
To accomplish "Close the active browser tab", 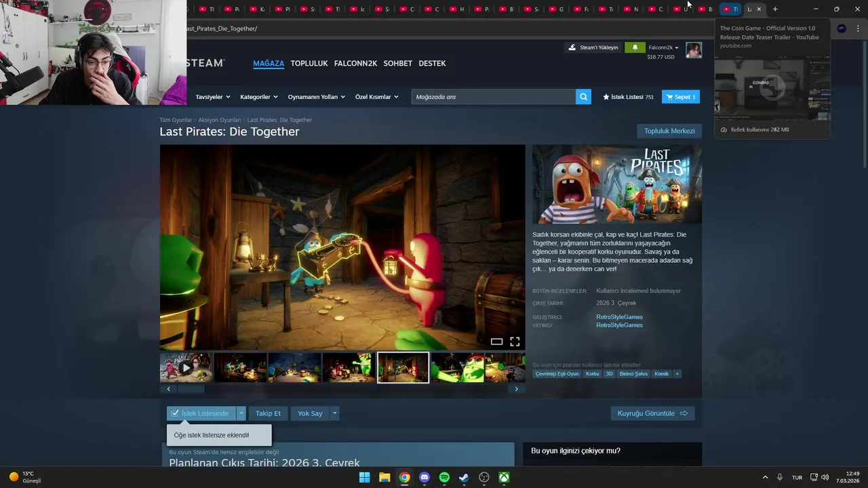I will (x=759, y=9).
